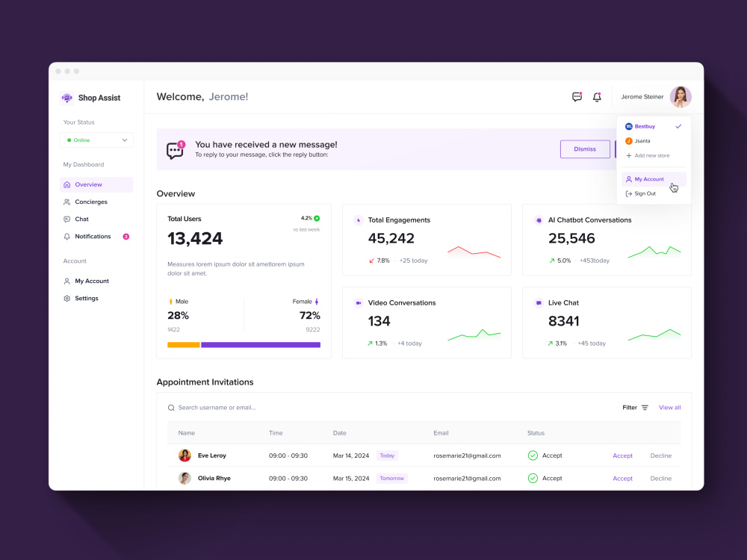Image resolution: width=747 pixels, height=560 pixels.
Task: Click the Time column header
Action: pyautogui.click(x=276, y=433)
